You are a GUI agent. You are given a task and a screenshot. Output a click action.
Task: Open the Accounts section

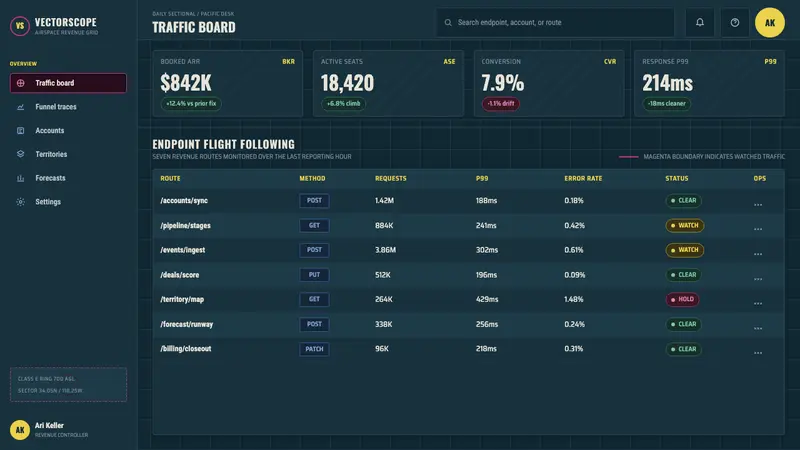click(68, 131)
